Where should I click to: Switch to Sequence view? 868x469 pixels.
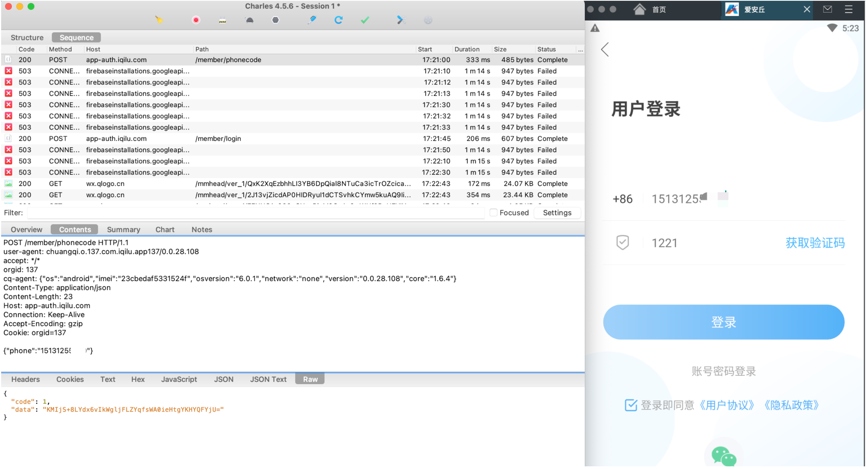(76, 38)
